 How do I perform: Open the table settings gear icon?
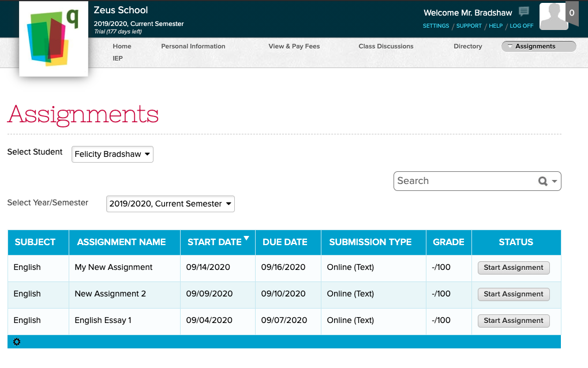(x=17, y=342)
